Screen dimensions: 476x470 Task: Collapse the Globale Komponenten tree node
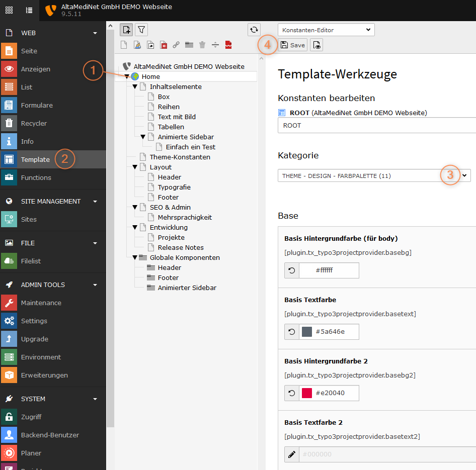(134, 257)
